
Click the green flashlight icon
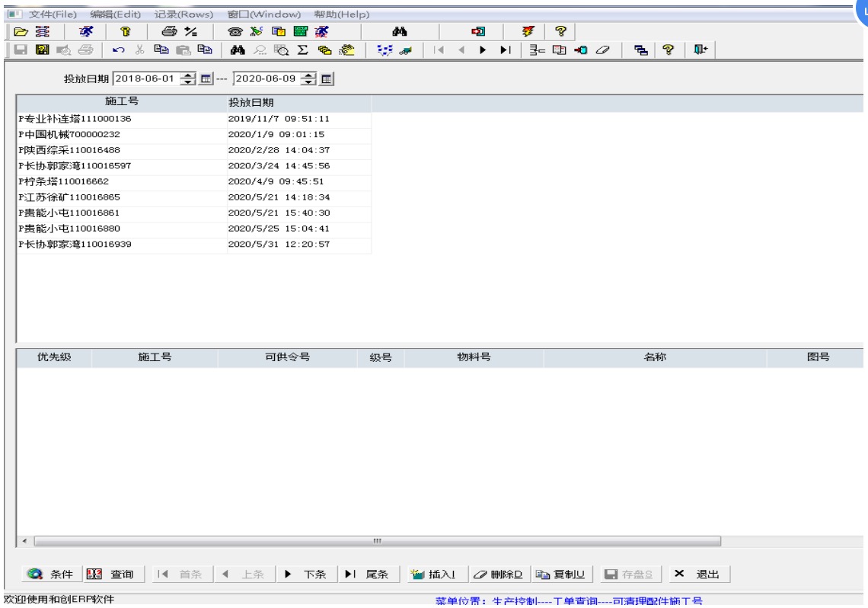point(257,31)
